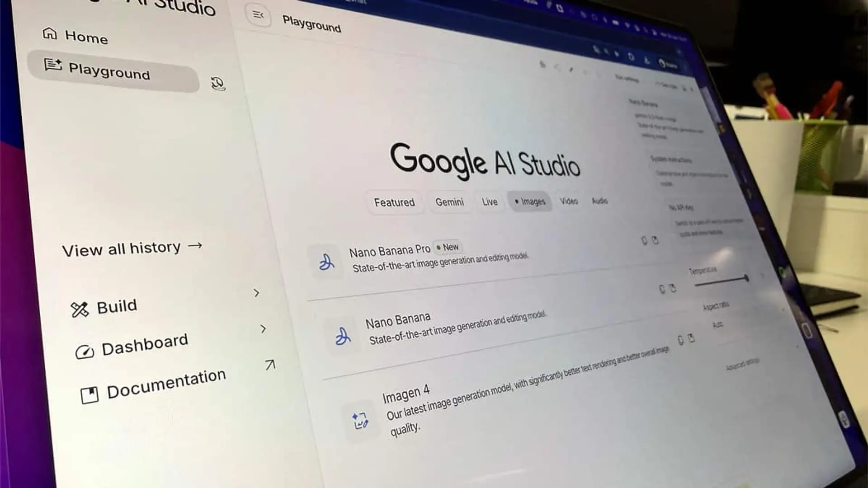This screenshot has height=488, width=868.
Task: Select the Home icon in the sidebar
Action: tap(51, 33)
